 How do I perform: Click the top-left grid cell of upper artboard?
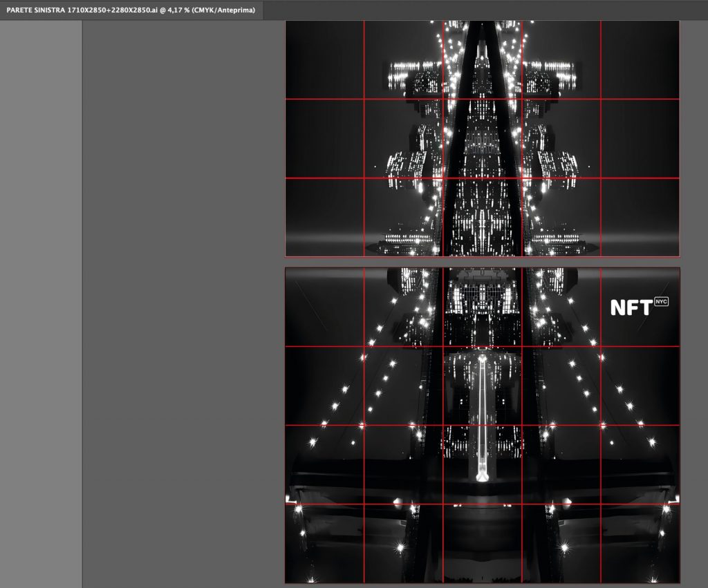[324, 60]
